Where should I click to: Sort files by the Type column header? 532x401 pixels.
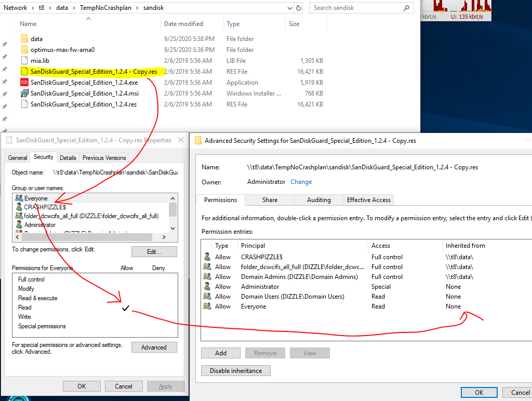click(254, 24)
